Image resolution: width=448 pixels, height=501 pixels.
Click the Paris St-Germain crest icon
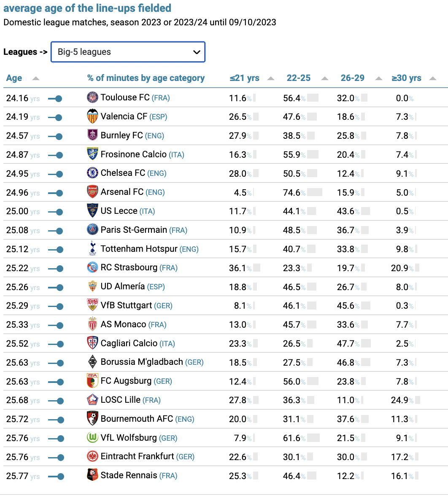(92, 229)
